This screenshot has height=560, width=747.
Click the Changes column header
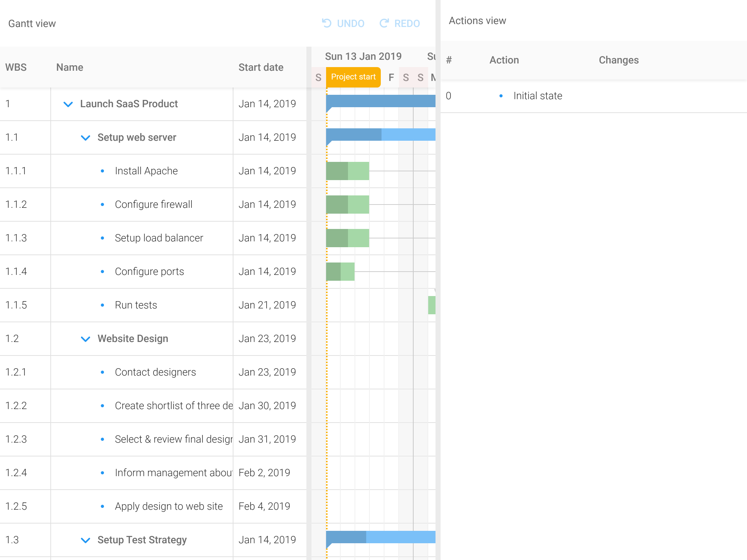(x=619, y=60)
